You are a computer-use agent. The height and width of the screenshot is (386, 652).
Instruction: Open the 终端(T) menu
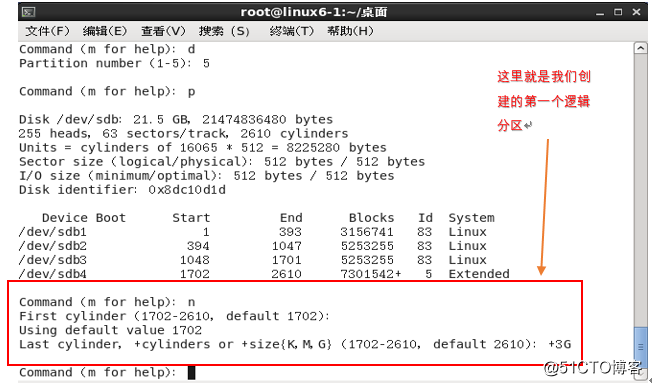[x=291, y=31]
